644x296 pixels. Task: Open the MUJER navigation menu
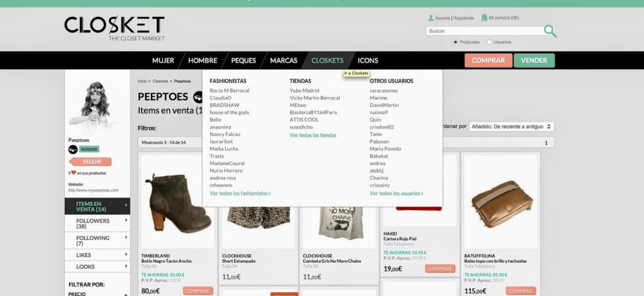click(x=163, y=60)
